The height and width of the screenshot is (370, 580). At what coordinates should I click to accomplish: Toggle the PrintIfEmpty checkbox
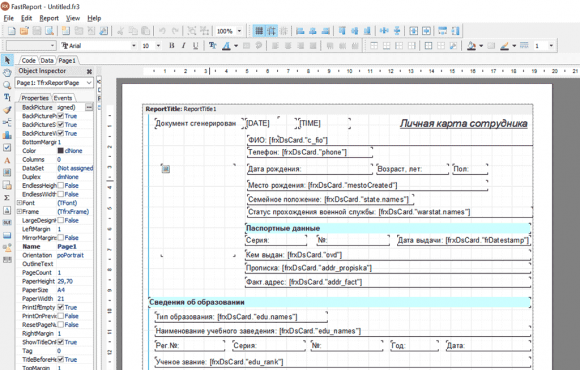[x=61, y=307]
